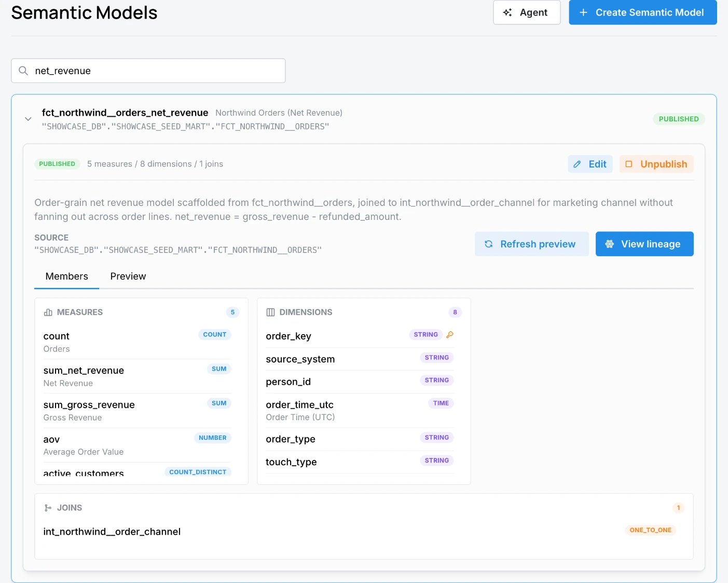Viewport: 728px width, 583px height.
Task: Click the ONE_TO_ONE join badge
Action: [650, 530]
